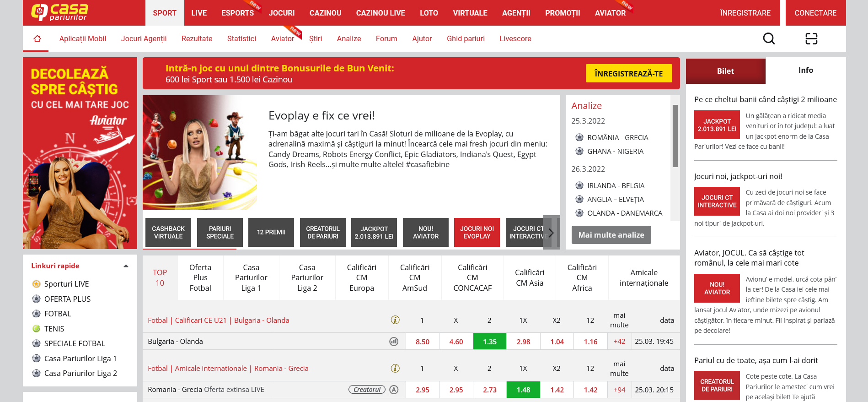The image size is (868, 402).
Task: Select odds 8.50 for Bulgaria win
Action: click(423, 342)
